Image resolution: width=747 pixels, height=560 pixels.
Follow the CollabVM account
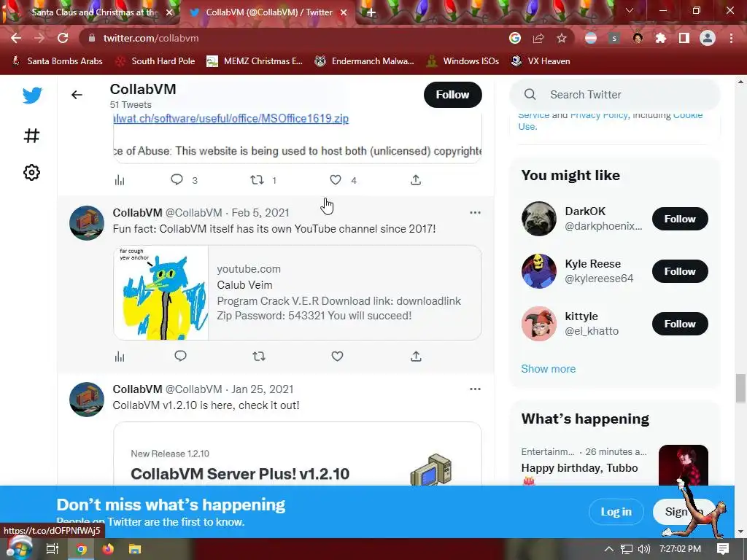[x=452, y=95]
